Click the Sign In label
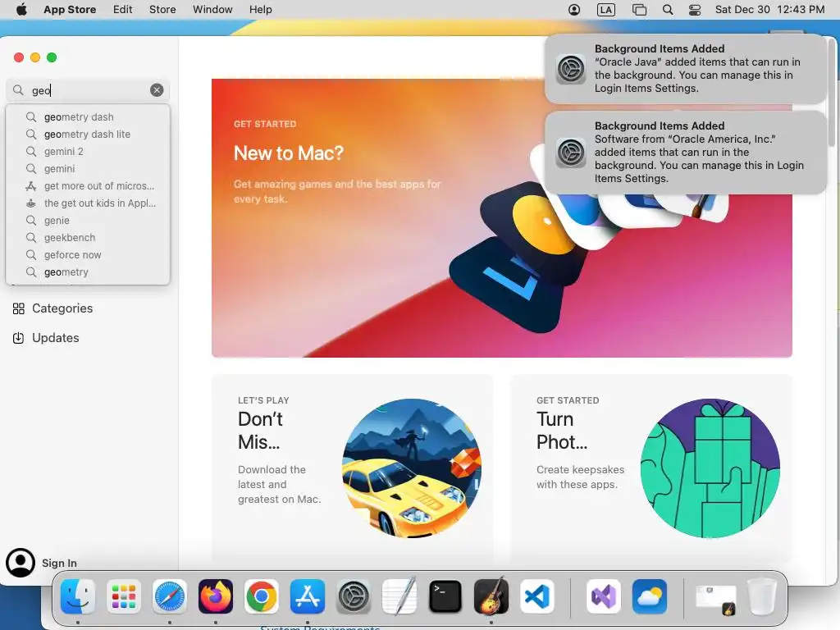 click(x=59, y=563)
